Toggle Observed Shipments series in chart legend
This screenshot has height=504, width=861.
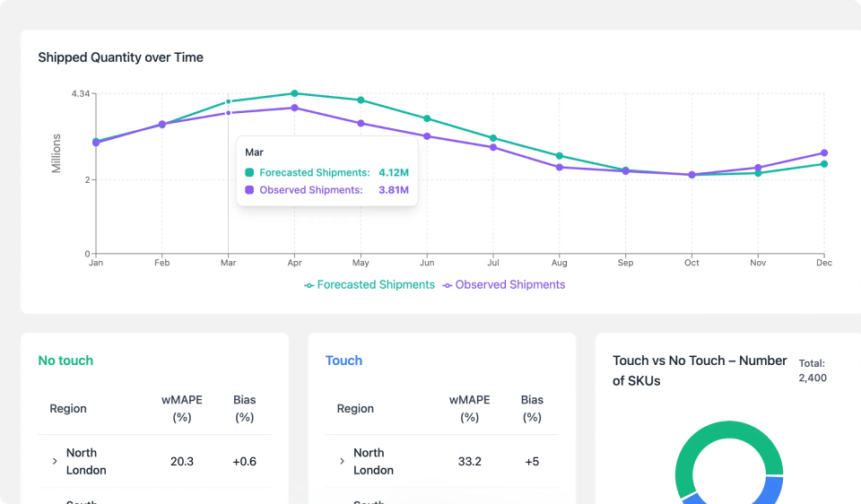503,285
